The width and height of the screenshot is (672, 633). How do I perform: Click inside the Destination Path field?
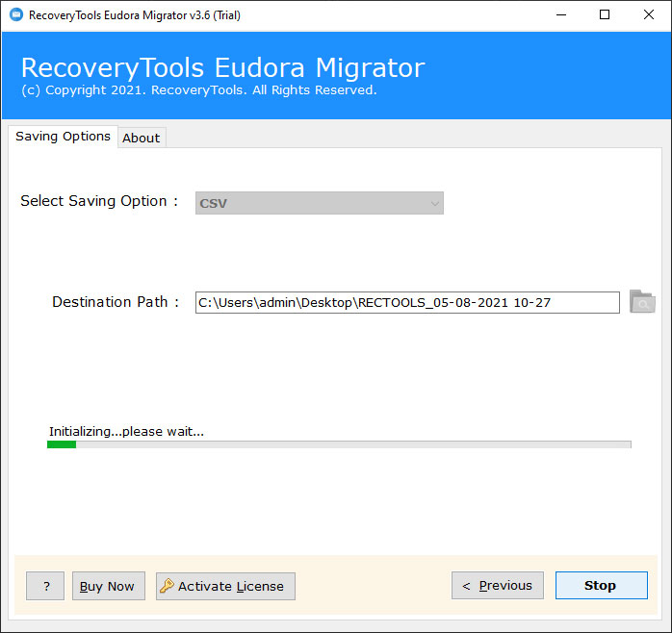tap(407, 302)
